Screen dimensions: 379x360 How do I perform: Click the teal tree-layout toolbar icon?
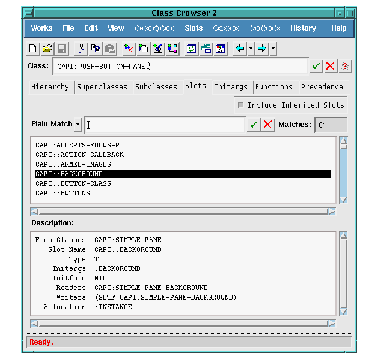tap(206, 49)
